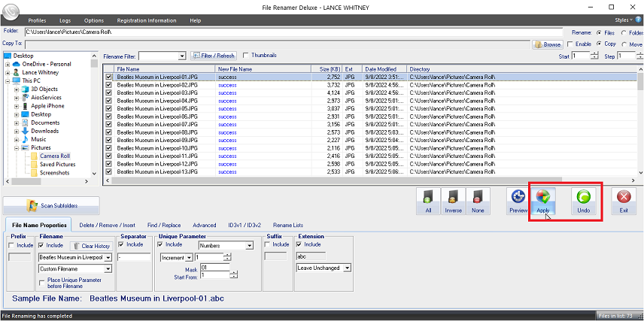Select 3D Objects in the tree
The image size is (644, 321).
point(44,89)
